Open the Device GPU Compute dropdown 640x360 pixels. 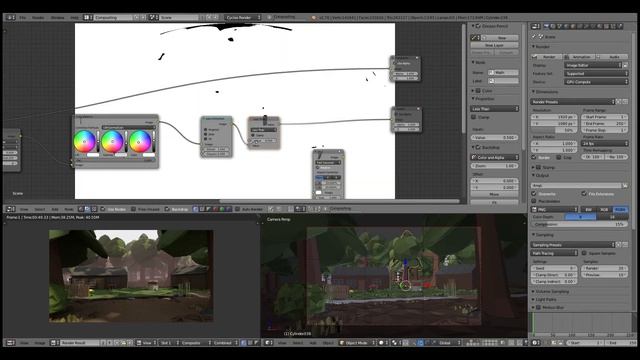pyautogui.click(x=596, y=82)
